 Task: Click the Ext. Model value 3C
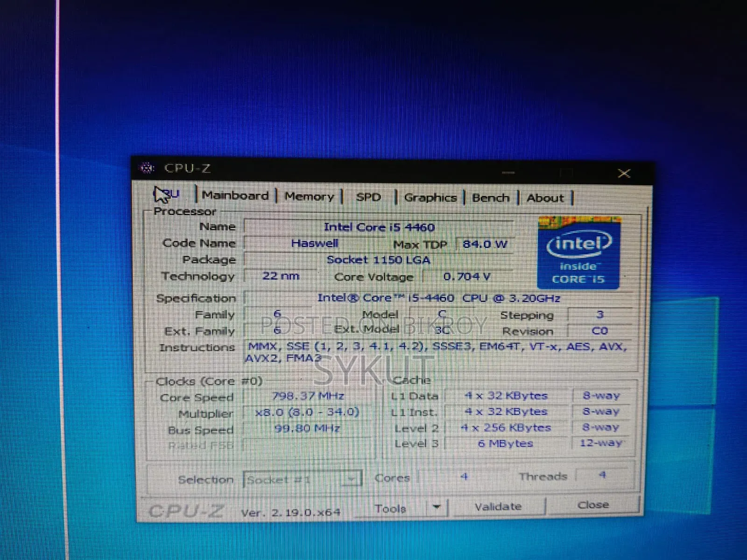point(442,330)
